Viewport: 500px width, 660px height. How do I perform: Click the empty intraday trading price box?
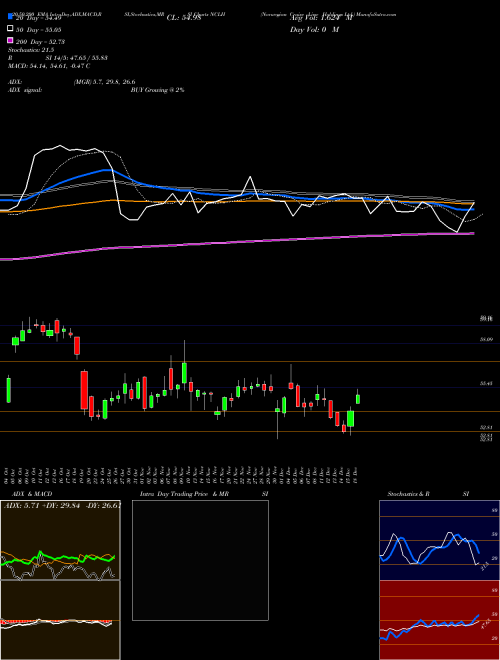200,560
